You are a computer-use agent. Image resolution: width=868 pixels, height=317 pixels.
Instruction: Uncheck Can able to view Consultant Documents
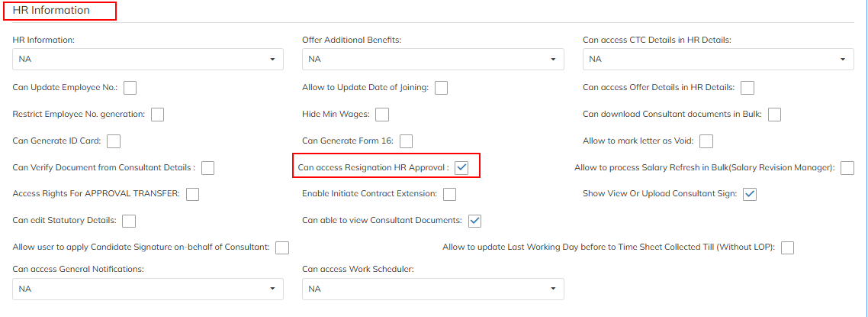point(474,221)
